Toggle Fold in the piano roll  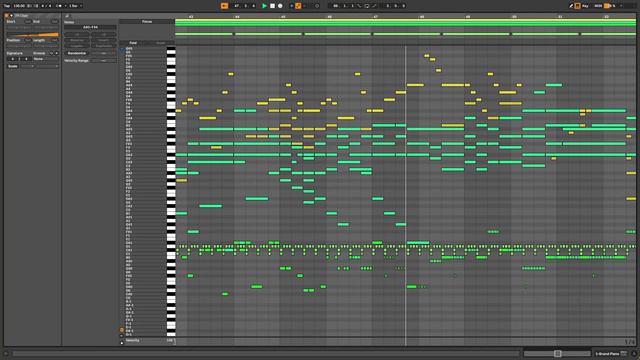coord(133,42)
